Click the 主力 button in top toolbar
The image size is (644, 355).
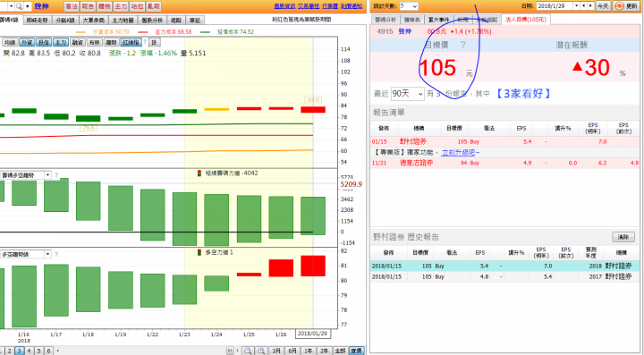[121, 6]
